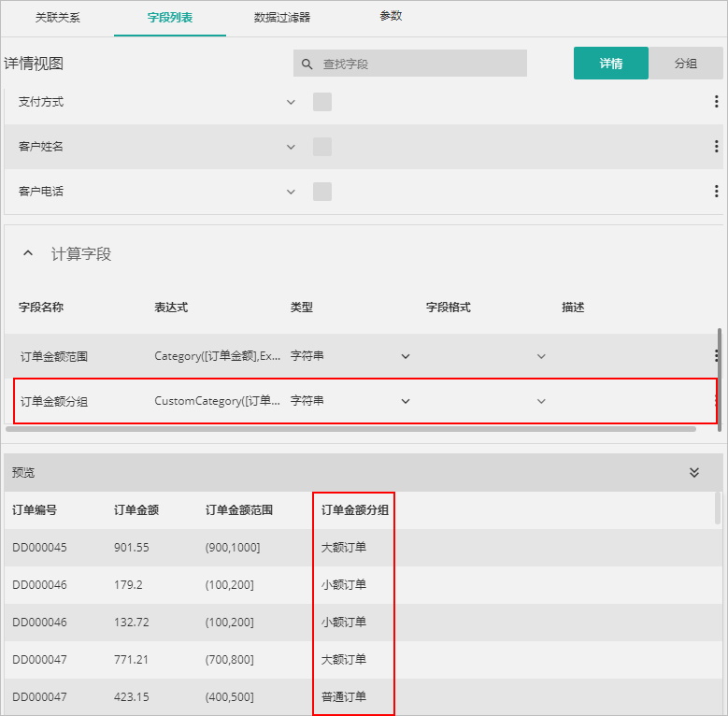
Task: Open more options for 客户电话 field
Action: point(716,192)
